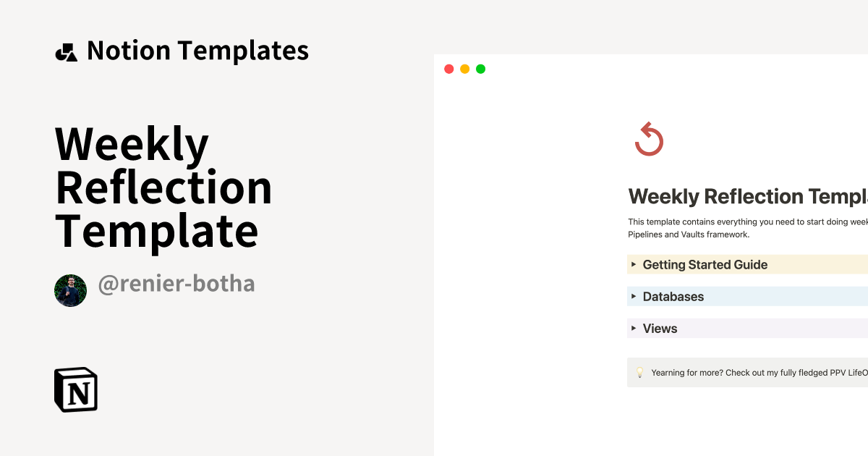The width and height of the screenshot is (868, 456).
Task: Open the Databases toggle section
Action: (673, 296)
